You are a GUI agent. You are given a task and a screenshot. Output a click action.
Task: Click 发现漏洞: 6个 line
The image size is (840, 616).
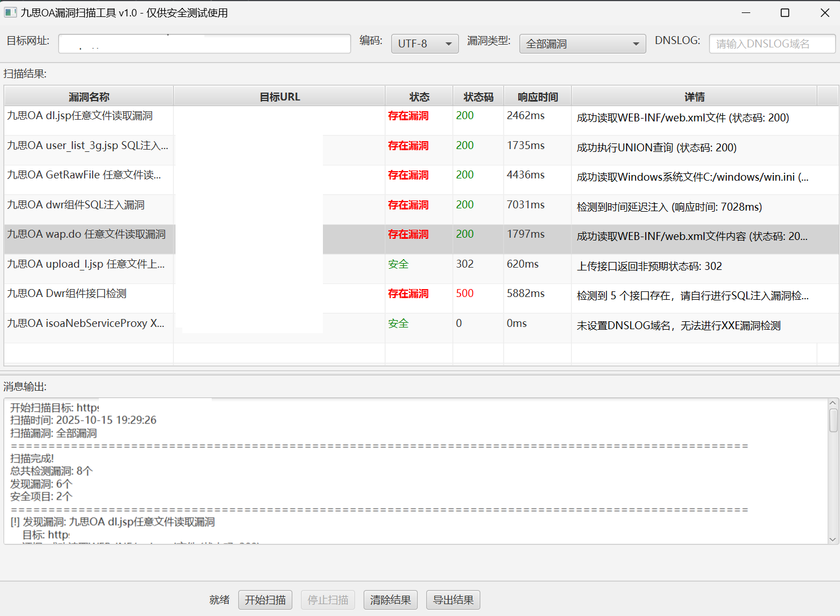[x=41, y=484]
